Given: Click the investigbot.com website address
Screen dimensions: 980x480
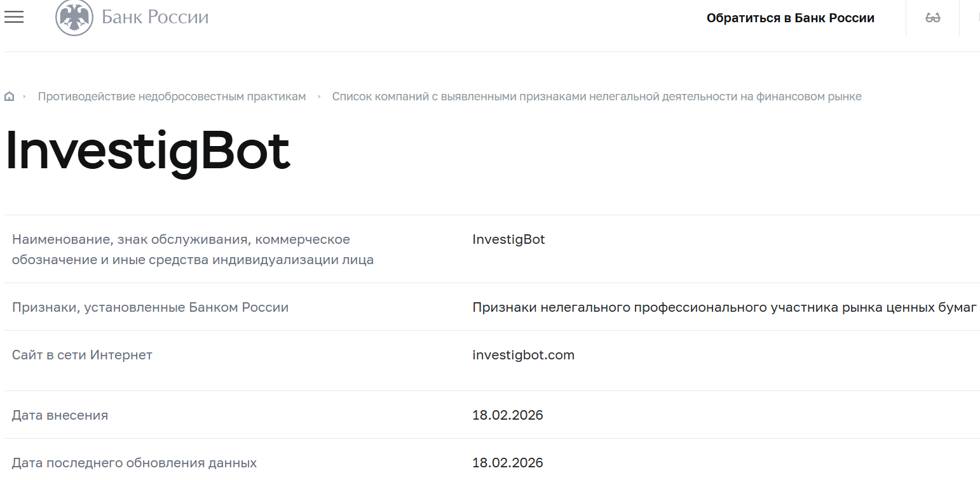Looking at the screenshot, I should pyautogui.click(x=523, y=354).
